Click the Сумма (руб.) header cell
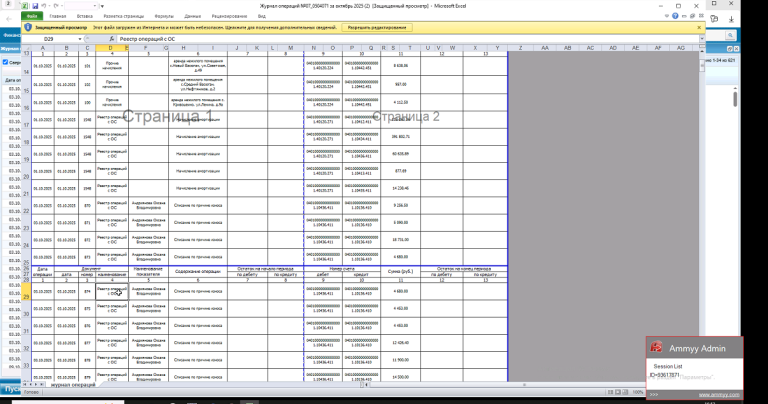Screen dimensions: 768x404 point(400,271)
